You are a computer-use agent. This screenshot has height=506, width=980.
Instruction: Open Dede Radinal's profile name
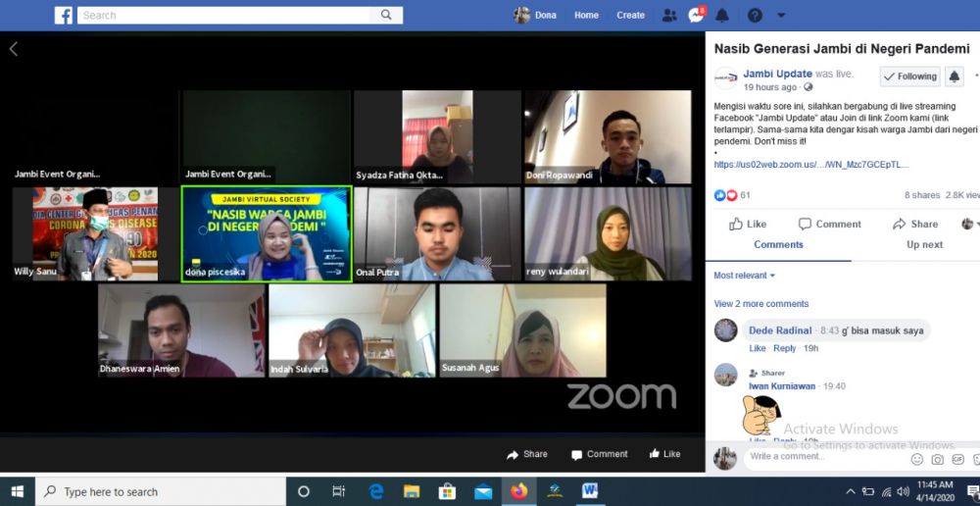tap(780, 330)
